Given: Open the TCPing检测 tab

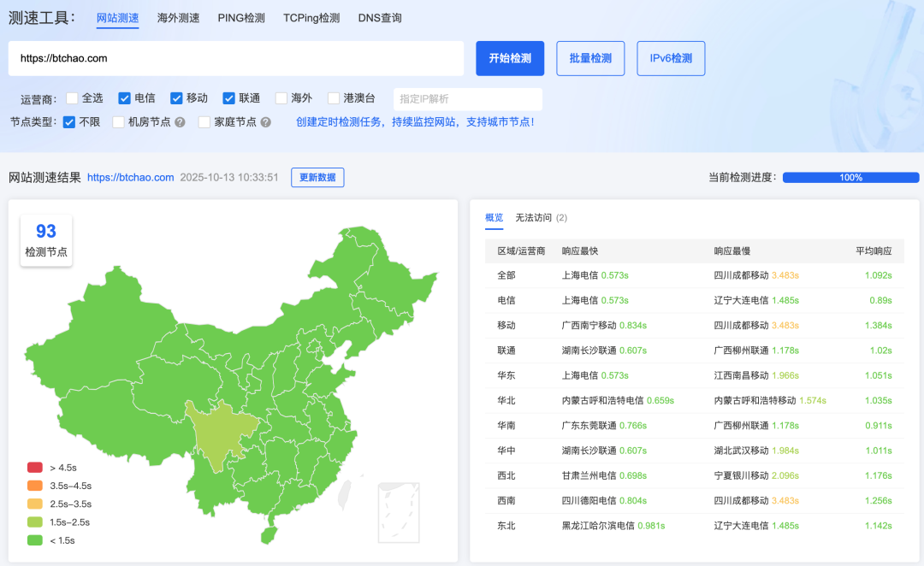Looking at the screenshot, I should pos(311,18).
